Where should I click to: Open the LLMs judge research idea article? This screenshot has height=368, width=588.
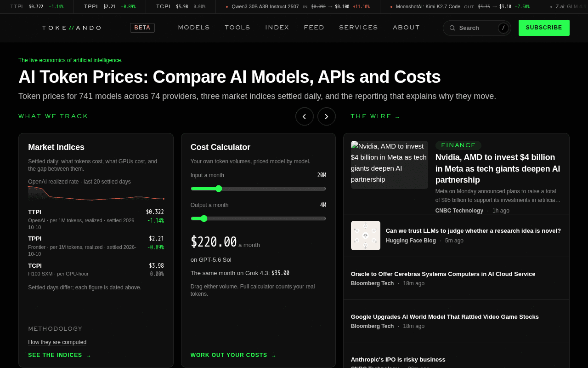[x=473, y=231]
